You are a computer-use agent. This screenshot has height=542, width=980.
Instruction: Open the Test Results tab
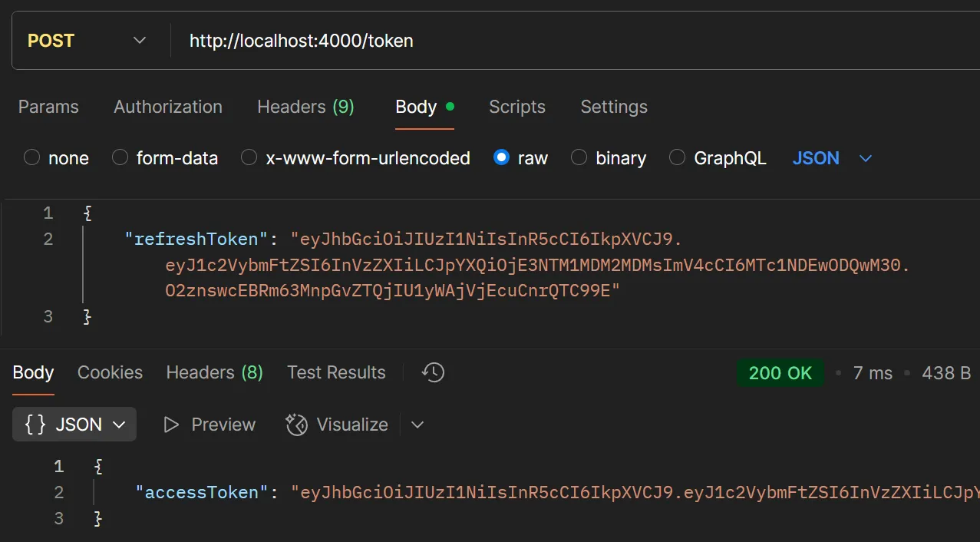click(336, 372)
